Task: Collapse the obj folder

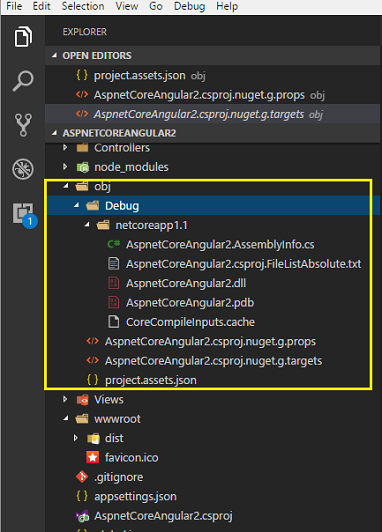Action: pos(66,186)
